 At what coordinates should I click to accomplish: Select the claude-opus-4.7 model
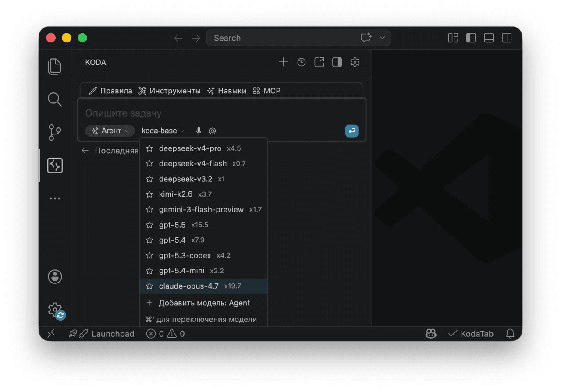click(x=203, y=286)
